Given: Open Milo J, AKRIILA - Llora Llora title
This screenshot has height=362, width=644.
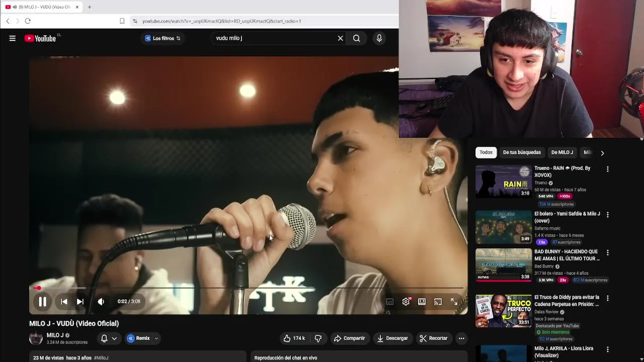Looking at the screenshot, I should coord(563,352).
